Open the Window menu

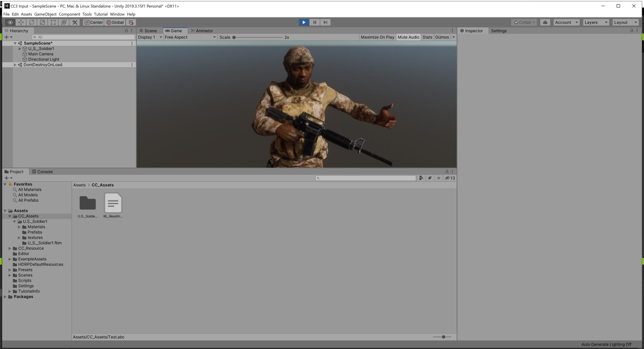click(117, 14)
